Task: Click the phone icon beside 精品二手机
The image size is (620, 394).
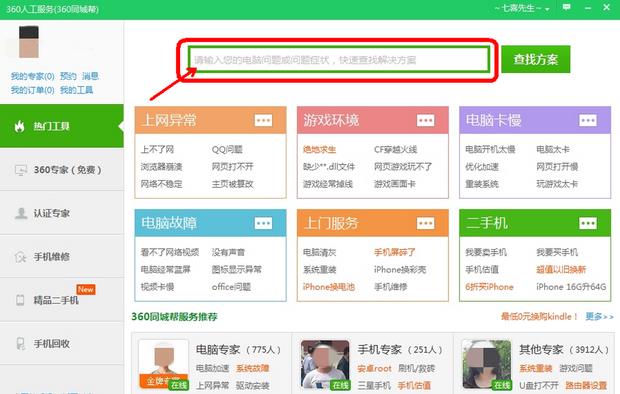Action: 20,300
